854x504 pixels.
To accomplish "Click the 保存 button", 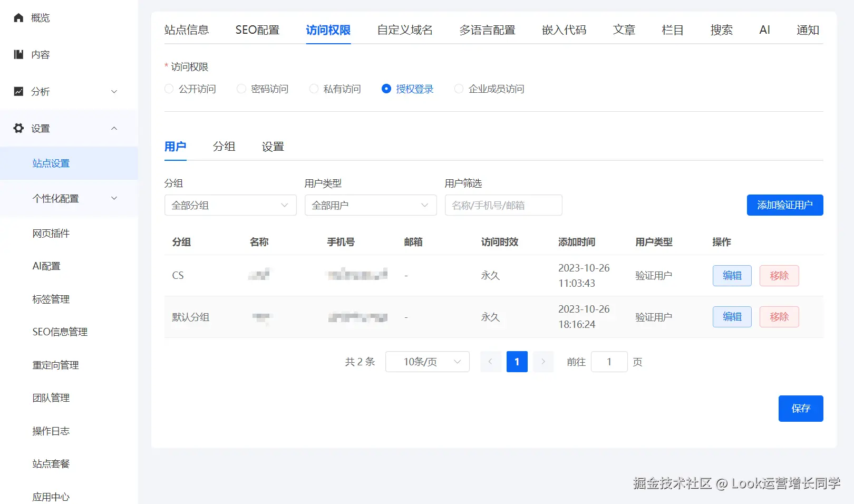I will click(801, 409).
